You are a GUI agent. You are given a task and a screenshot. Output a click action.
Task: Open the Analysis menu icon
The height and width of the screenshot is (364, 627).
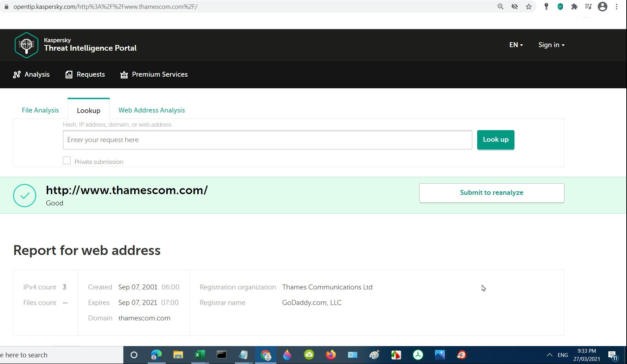click(17, 75)
